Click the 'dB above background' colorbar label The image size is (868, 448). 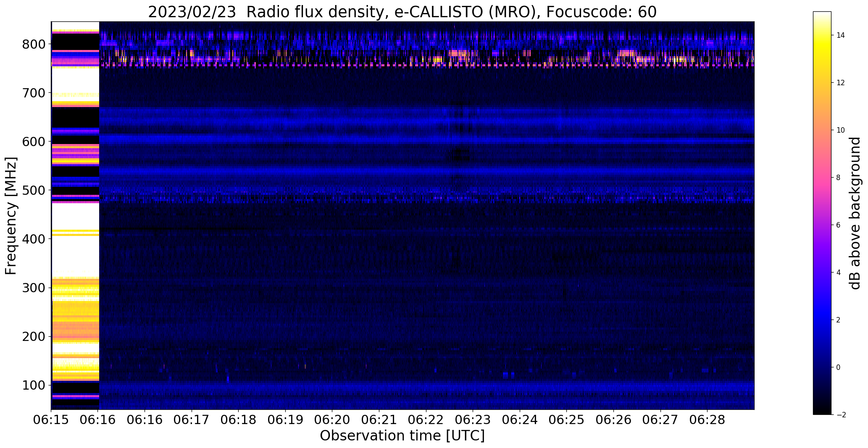coord(855,213)
